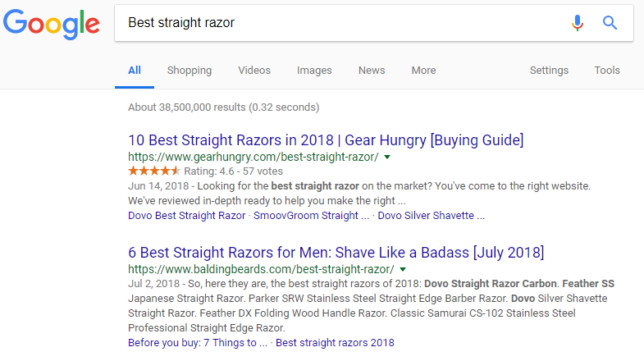This screenshot has height=361, width=644.
Task: Switch to the News tab
Action: point(372,71)
